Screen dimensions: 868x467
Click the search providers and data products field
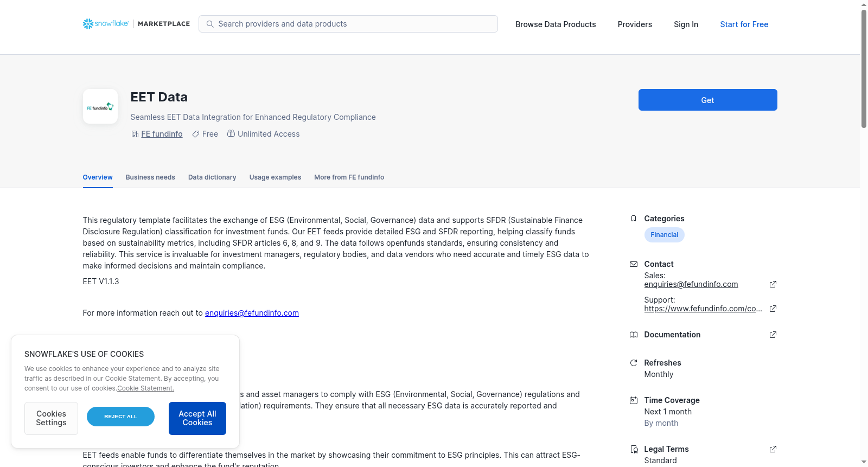tap(348, 24)
